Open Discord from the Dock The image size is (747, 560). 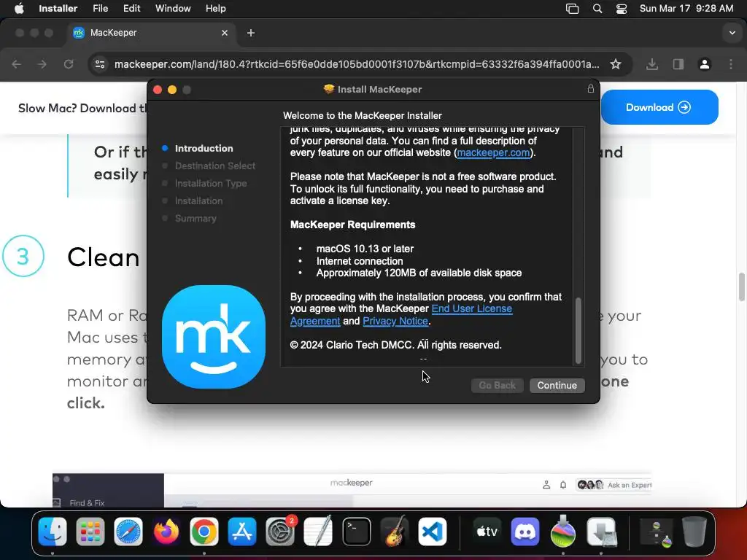click(525, 532)
